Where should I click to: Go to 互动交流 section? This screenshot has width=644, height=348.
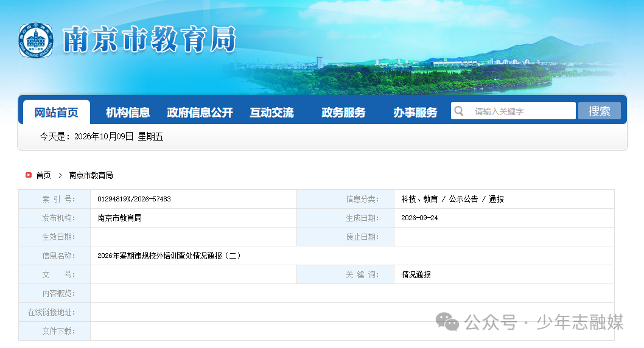click(x=272, y=113)
